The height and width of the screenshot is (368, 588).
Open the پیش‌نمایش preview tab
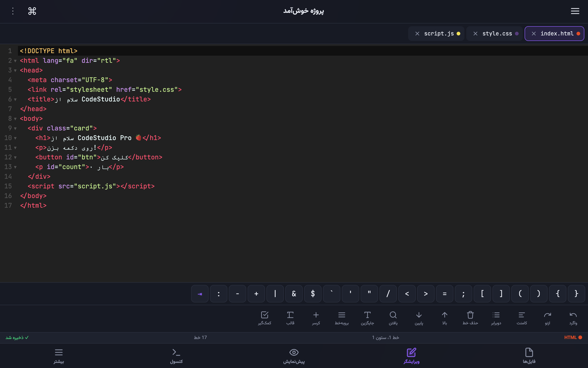coord(294,356)
